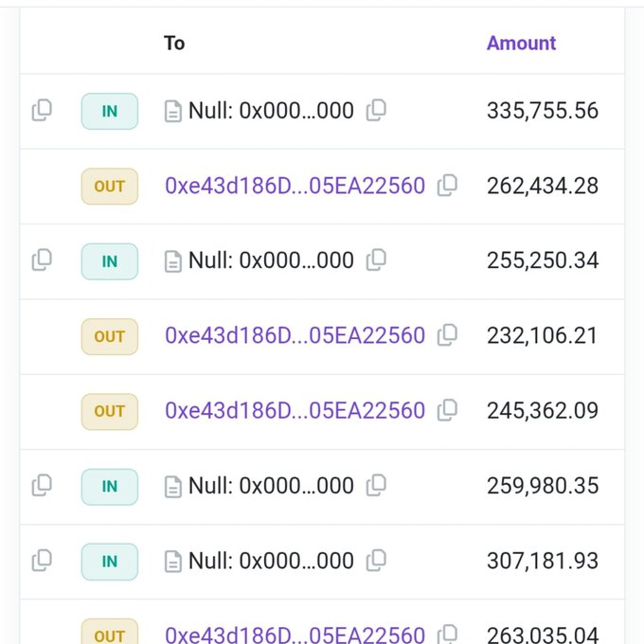644x644 pixels.
Task: Click the OUT badge in the 245,362.09 row
Action: click(110, 412)
